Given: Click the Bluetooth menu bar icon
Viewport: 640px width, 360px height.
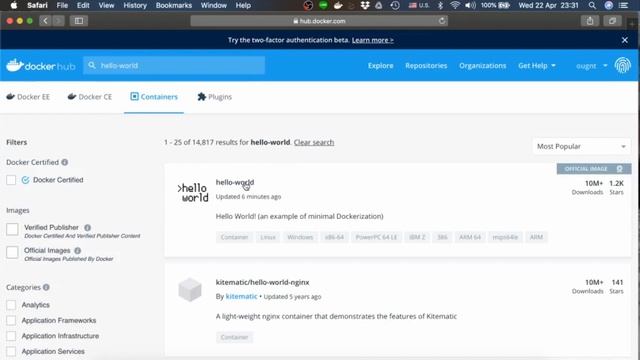Looking at the screenshot, I should tap(440, 5).
